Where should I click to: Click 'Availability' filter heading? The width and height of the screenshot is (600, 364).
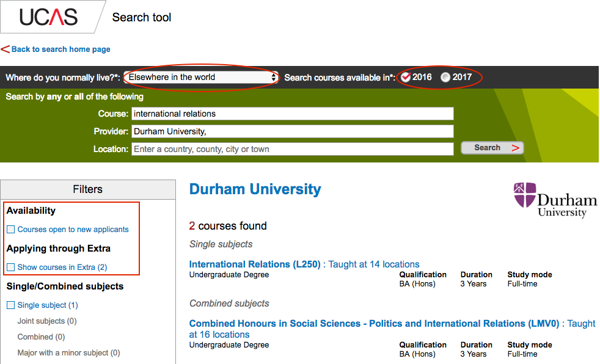31,211
